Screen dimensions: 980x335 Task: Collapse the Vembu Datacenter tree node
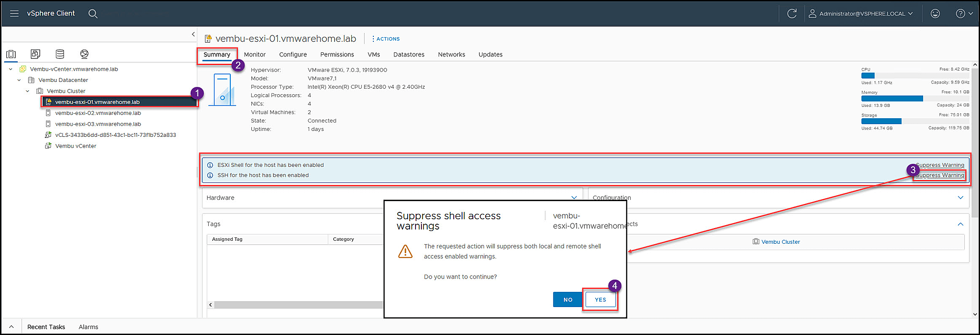pos(19,80)
